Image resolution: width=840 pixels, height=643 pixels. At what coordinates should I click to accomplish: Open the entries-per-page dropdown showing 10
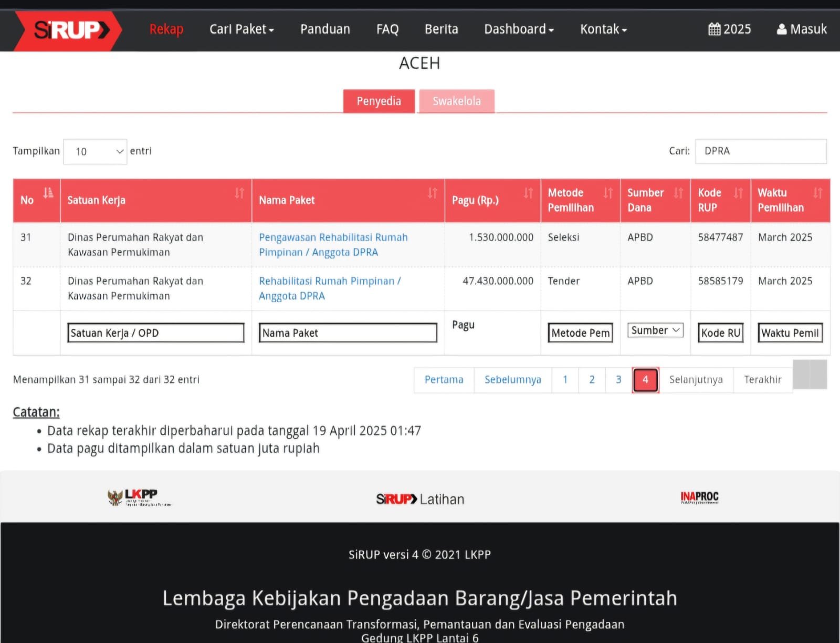point(95,152)
